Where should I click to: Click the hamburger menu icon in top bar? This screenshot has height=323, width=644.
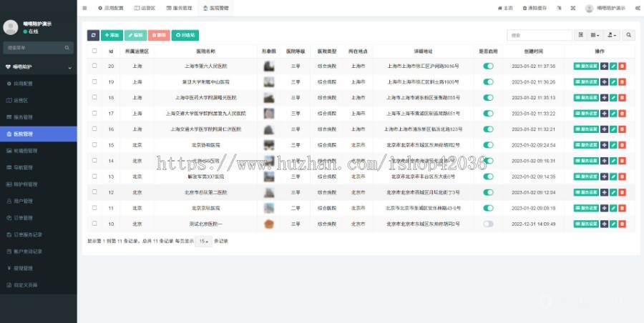point(85,8)
